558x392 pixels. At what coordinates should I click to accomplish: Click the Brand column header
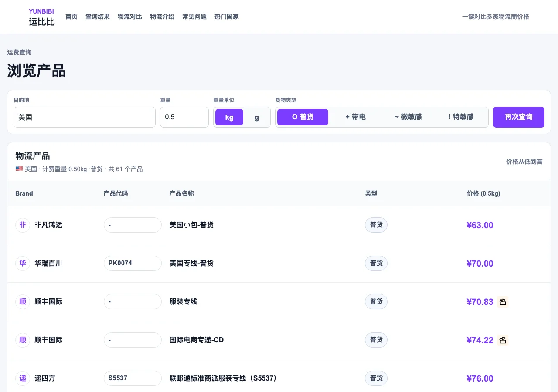point(24,193)
